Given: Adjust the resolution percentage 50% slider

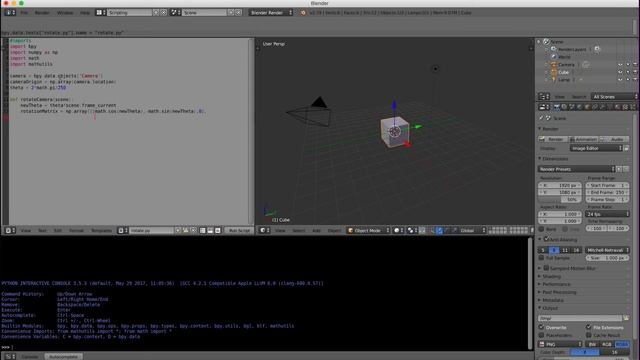Looking at the screenshot, I should [x=560, y=200].
